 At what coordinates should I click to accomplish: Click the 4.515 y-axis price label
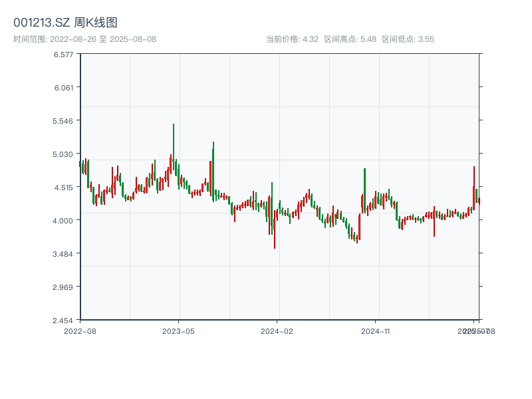click(64, 187)
